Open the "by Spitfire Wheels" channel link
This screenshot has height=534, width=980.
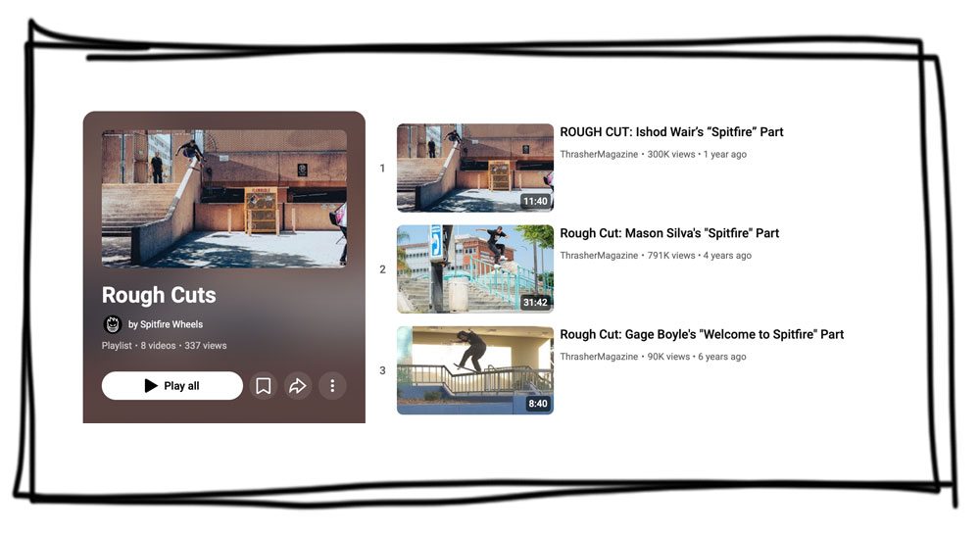(166, 324)
